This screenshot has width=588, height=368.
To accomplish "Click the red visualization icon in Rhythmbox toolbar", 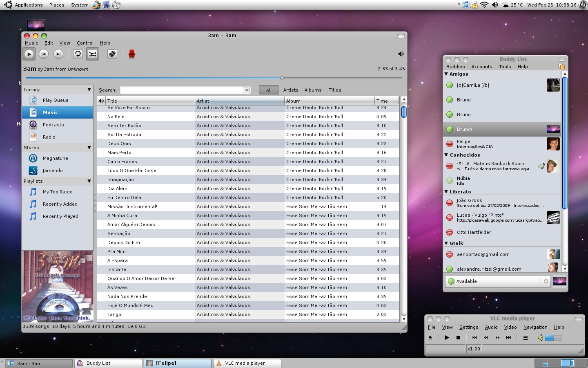I will [131, 54].
